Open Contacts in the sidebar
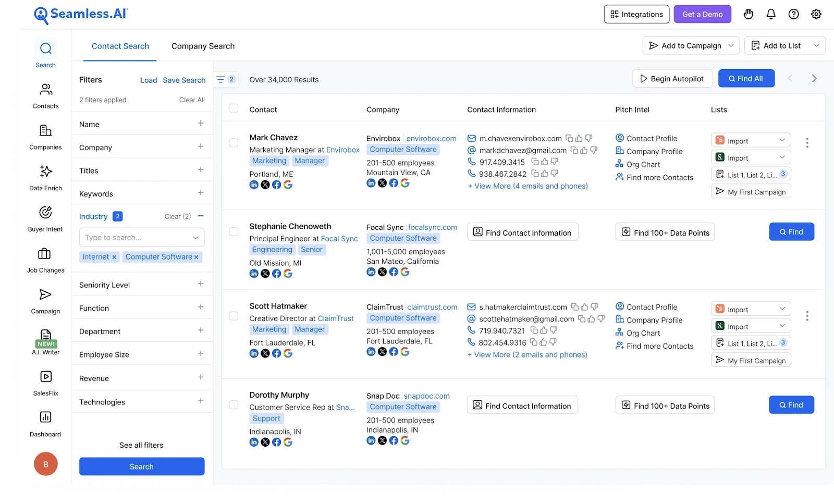 coord(45,95)
